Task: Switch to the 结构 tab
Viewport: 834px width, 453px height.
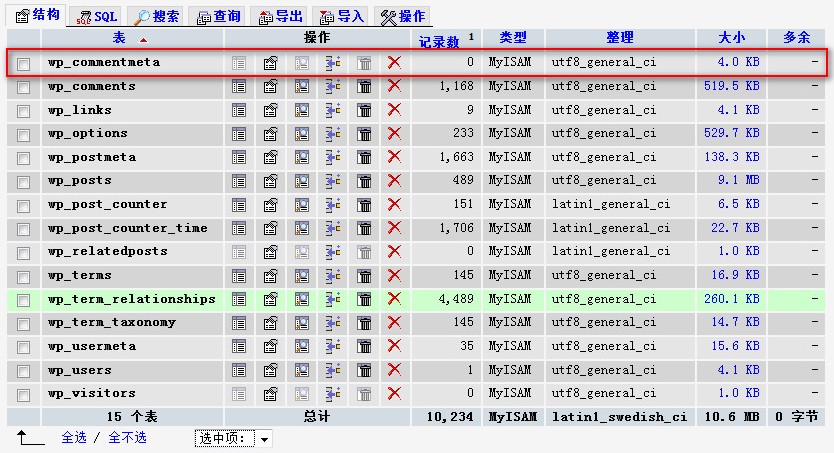Action: click(x=37, y=15)
